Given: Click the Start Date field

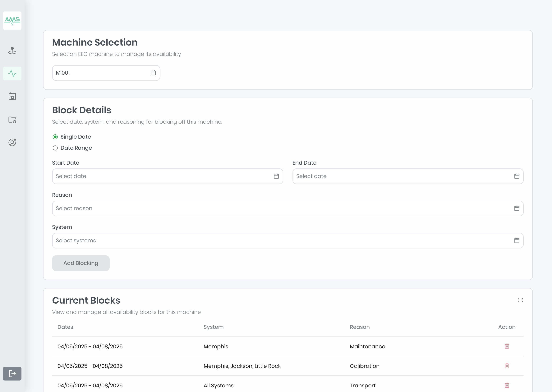Looking at the screenshot, I should [x=167, y=176].
